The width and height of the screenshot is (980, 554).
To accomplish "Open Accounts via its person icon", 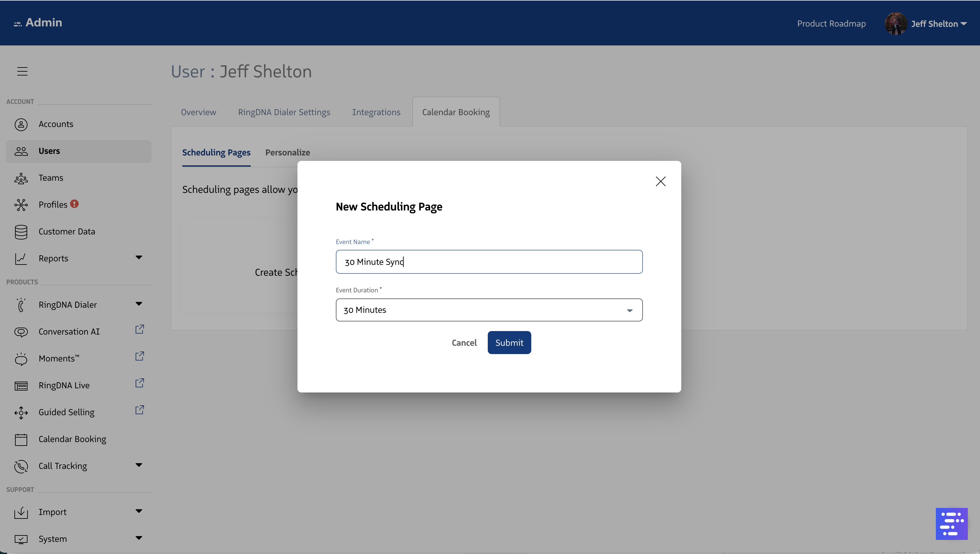I will pyautogui.click(x=21, y=124).
